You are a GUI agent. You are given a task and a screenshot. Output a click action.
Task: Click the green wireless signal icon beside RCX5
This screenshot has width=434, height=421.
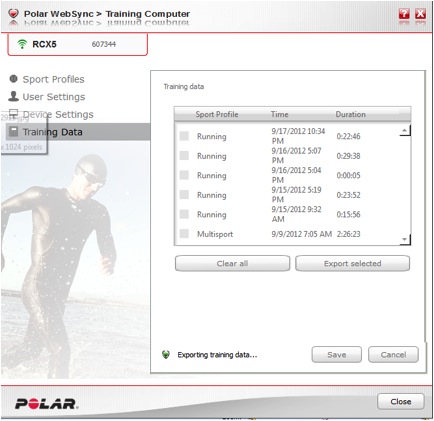tap(22, 44)
